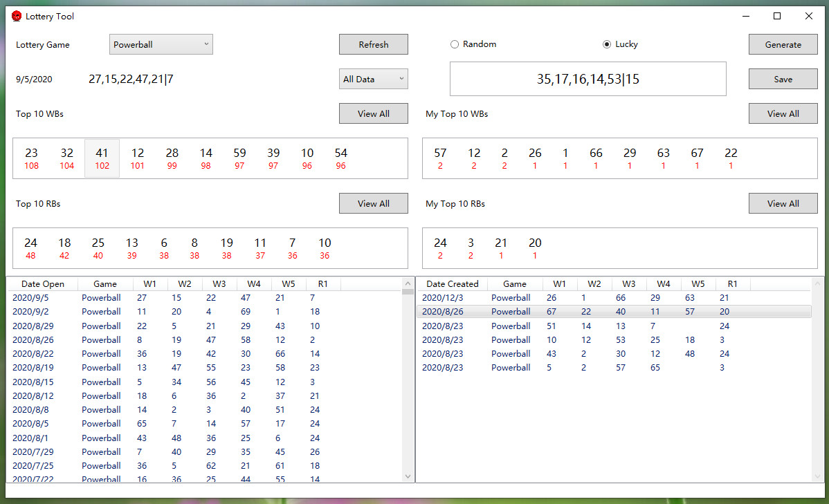The width and height of the screenshot is (829, 504).
Task: Select the Lucky radio button
Action: pyautogui.click(x=606, y=44)
